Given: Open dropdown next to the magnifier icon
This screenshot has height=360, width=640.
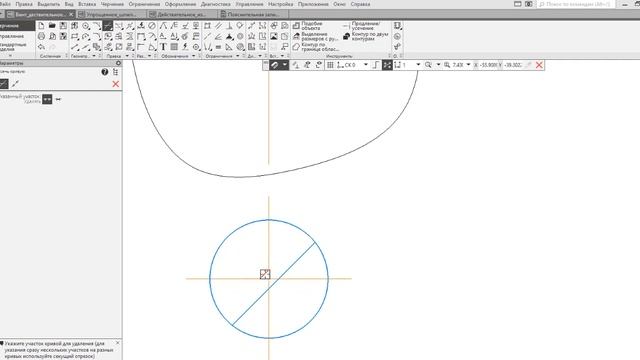Looking at the screenshot, I should point(438,65).
